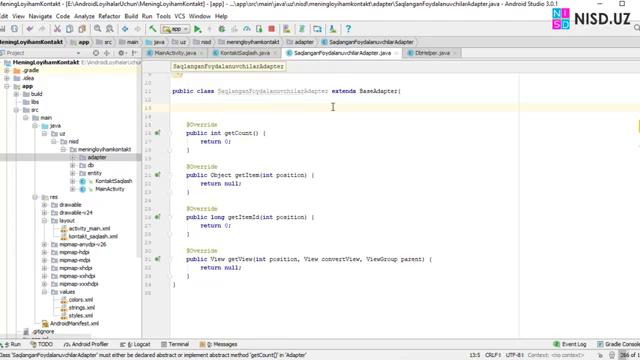
Task: Expand the drawable folder node
Action: [44, 205]
